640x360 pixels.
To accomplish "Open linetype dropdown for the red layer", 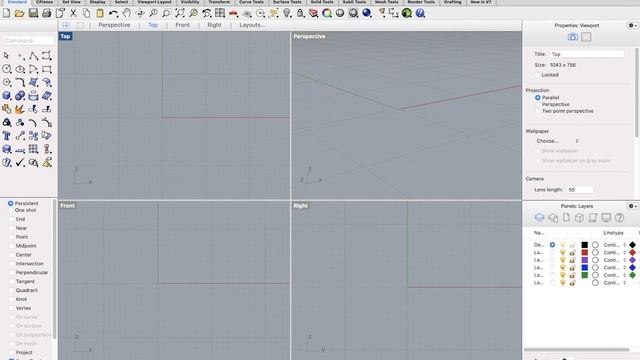I will [615, 253].
